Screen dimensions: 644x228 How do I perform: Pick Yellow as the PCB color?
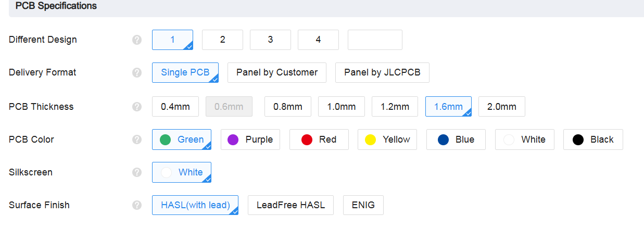pos(387,140)
